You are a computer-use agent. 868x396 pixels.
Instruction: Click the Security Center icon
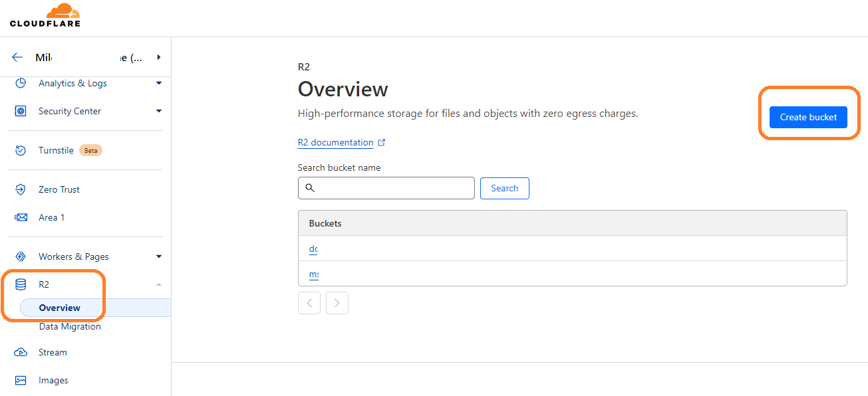[x=21, y=111]
